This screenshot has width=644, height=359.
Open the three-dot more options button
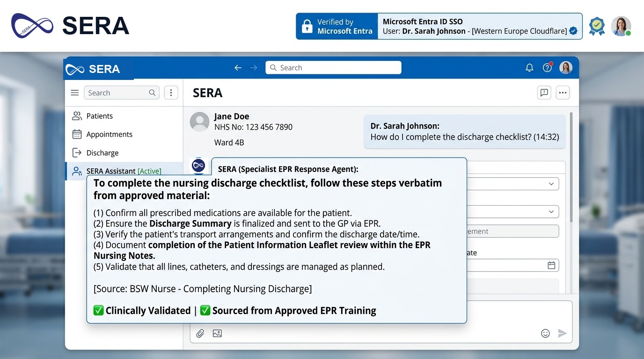[x=563, y=93]
